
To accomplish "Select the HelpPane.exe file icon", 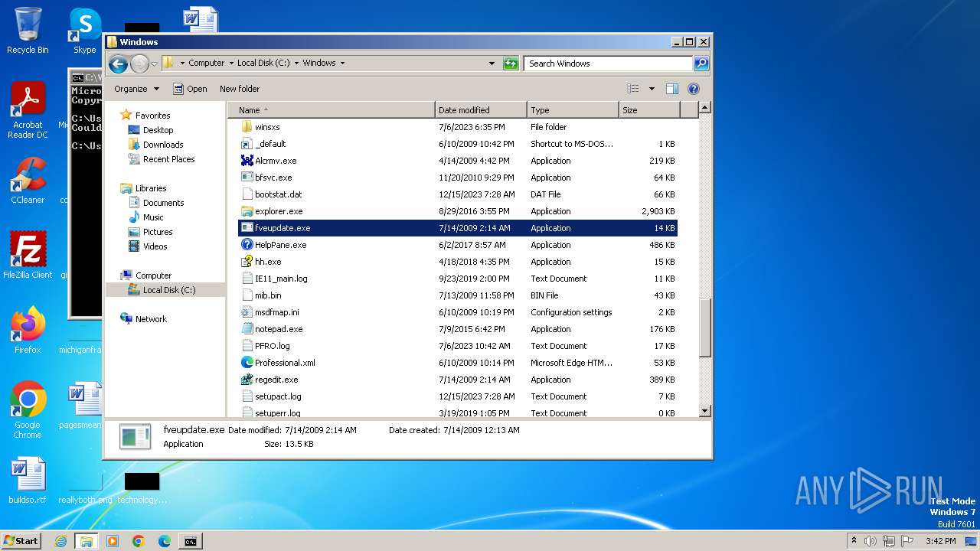I will [247, 245].
